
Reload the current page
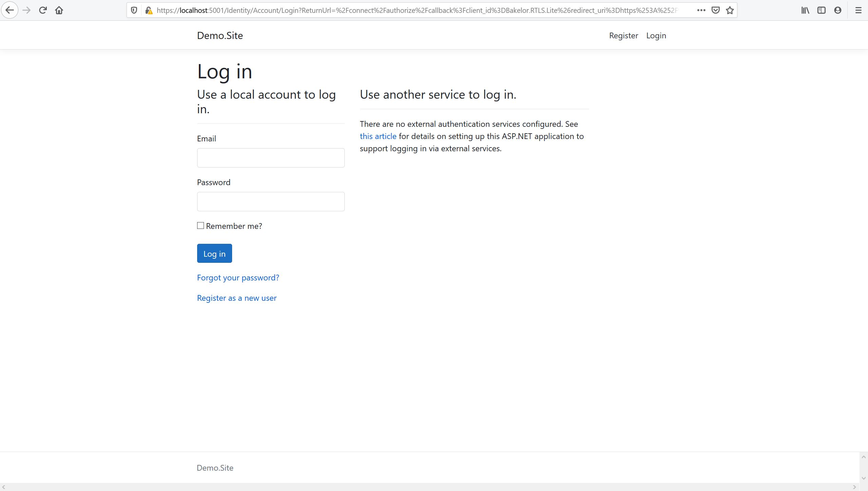click(43, 10)
